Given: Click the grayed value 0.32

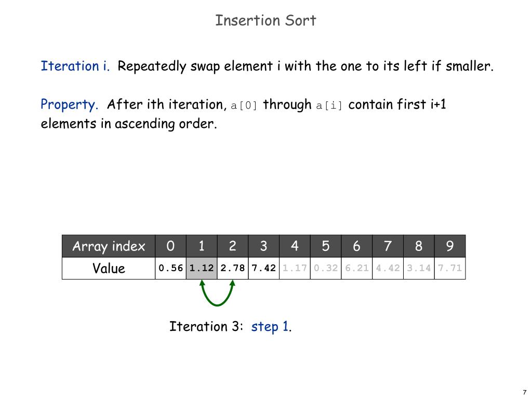Looking at the screenshot, I should tap(326, 268).
